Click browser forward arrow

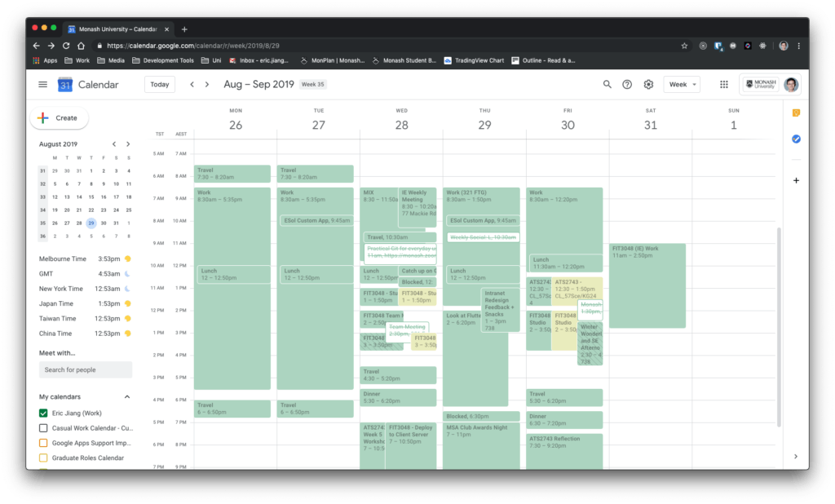coord(51,46)
